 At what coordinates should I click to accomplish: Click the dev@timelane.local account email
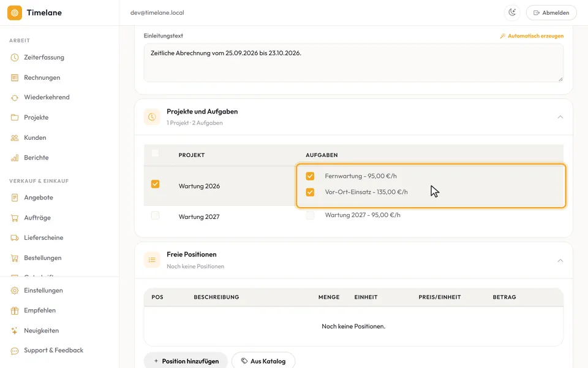[x=157, y=13]
